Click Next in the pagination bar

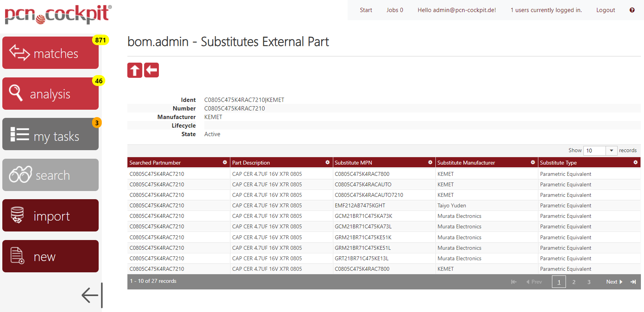tap(614, 282)
